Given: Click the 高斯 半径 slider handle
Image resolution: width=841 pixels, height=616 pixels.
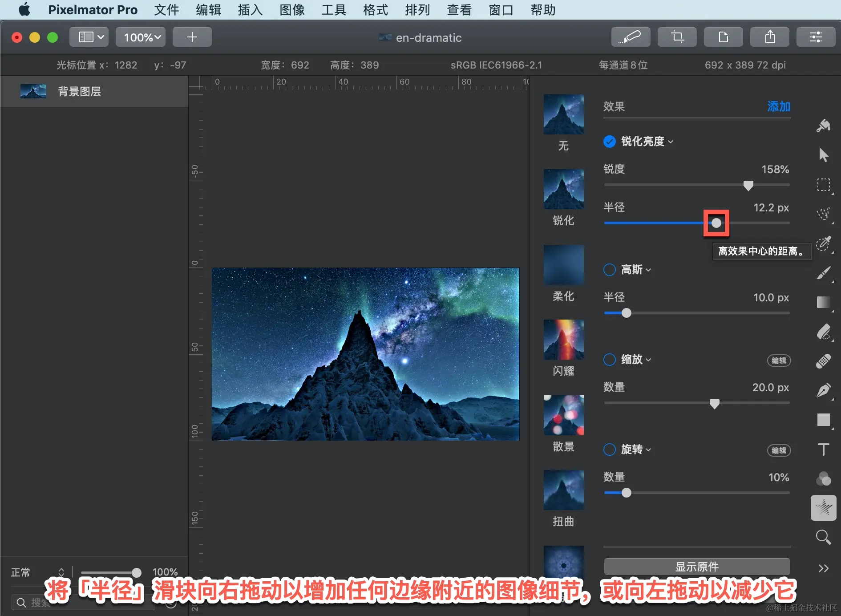Looking at the screenshot, I should [626, 313].
